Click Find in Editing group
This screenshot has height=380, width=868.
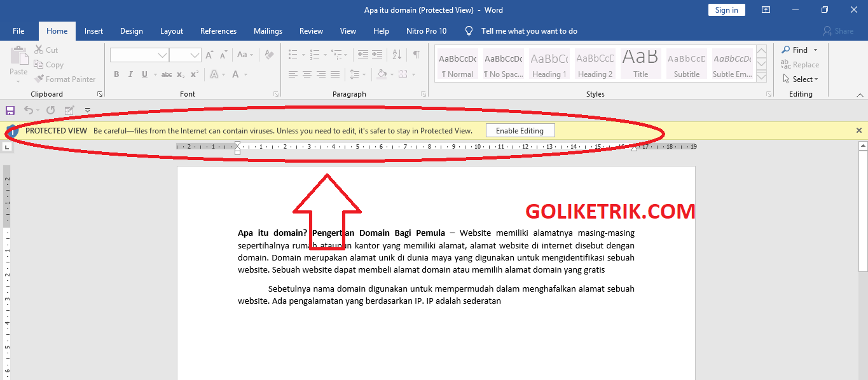[799, 50]
